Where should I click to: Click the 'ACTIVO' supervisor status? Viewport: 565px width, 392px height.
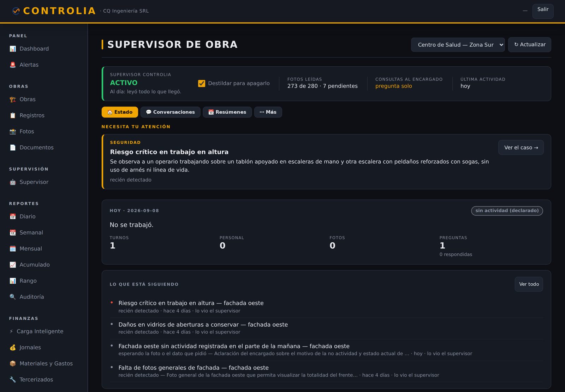click(x=124, y=83)
